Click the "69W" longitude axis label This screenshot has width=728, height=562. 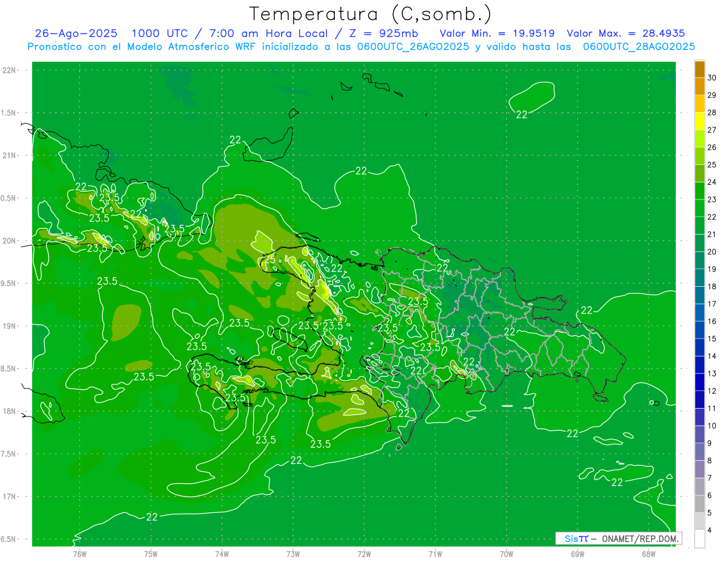(x=578, y=554)
